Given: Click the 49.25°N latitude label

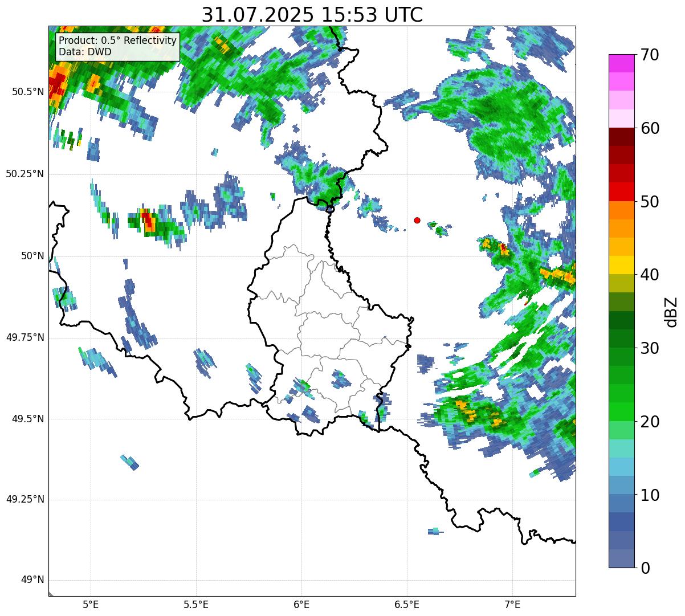Looking at the screenshot, I should point(25,500).
